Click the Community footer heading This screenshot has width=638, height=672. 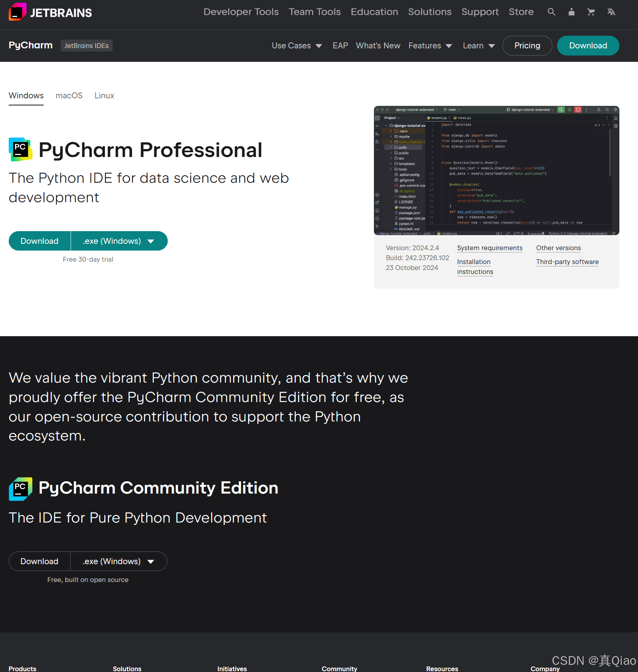click(x=339, y=668)
